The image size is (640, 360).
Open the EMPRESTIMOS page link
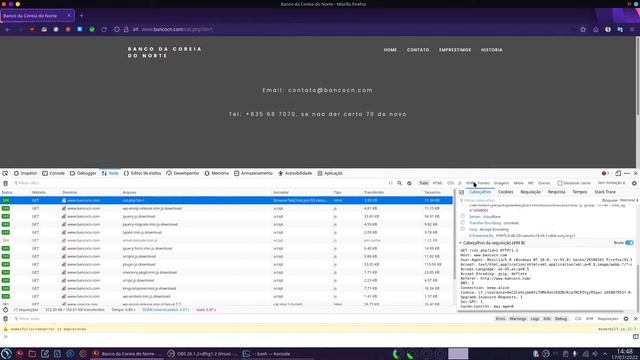coord(455,50)
